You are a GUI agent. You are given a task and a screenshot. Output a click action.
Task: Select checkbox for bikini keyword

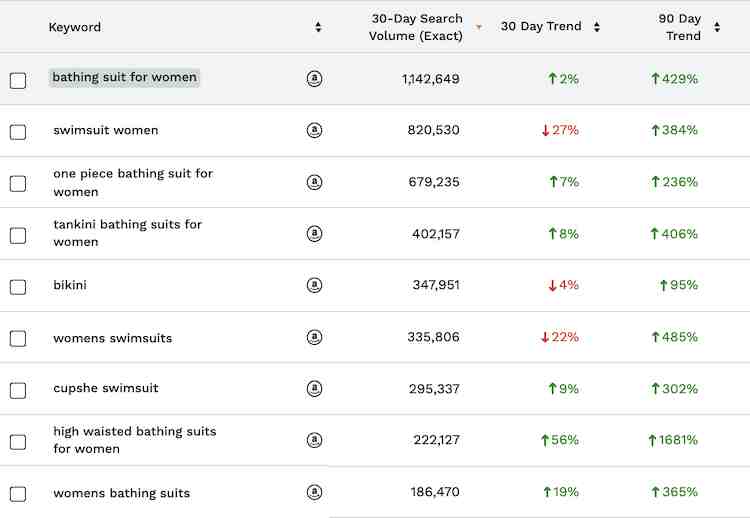18,287
